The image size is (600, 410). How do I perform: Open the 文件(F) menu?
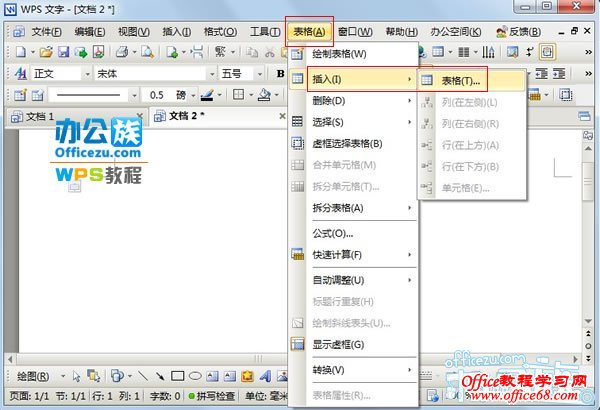46,32
